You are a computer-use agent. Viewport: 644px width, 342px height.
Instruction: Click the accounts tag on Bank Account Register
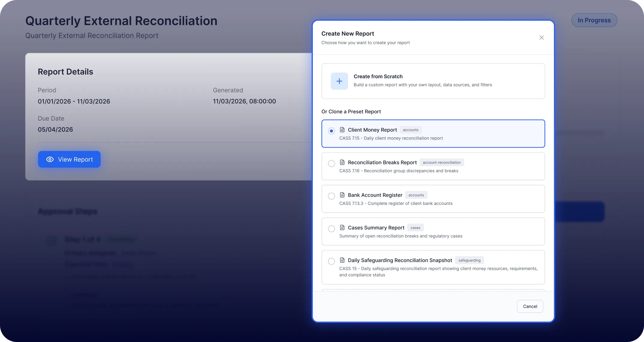(416, 195)
